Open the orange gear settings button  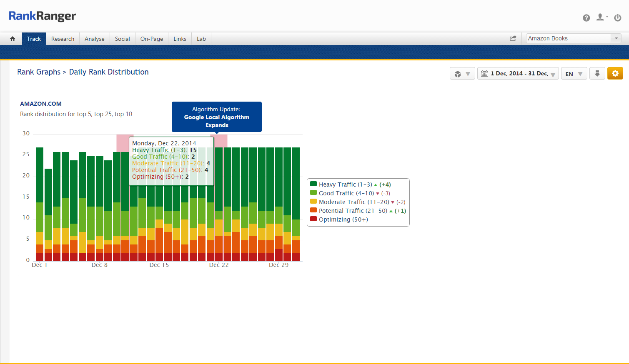pos(615,74)
